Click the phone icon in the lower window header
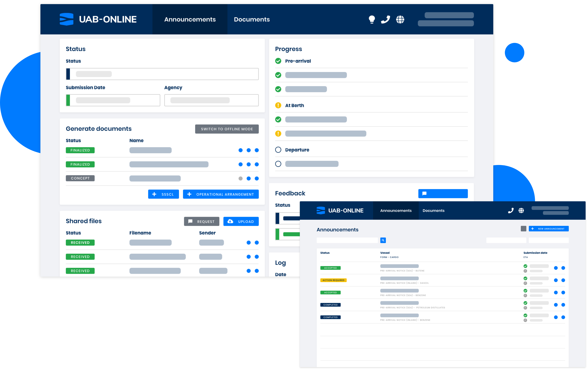The height and width of the screenshot is (370, 588). pyautogui.click(x=511, y=210)
